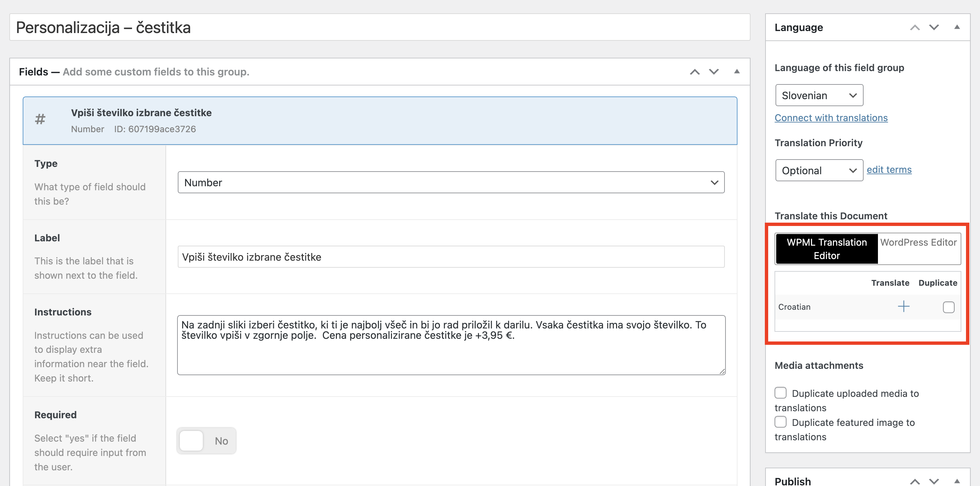Move the Publish panel down

[x=934, y=481]
